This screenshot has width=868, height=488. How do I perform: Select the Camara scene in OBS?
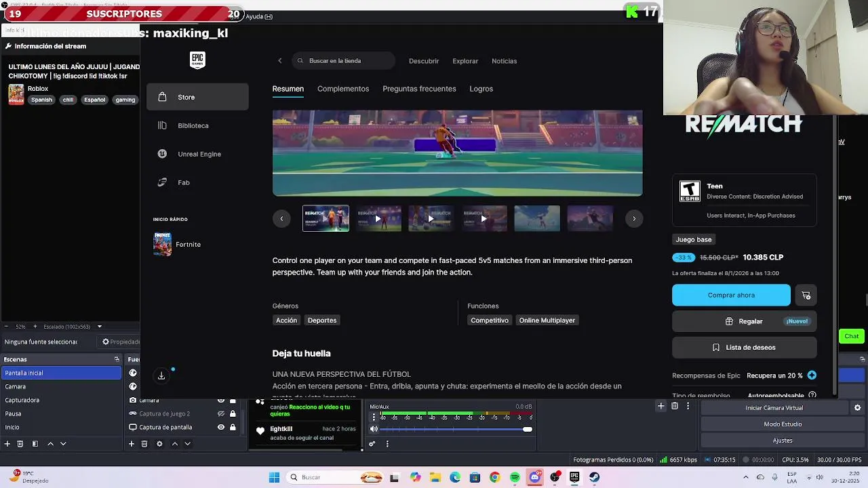point(61,386)
